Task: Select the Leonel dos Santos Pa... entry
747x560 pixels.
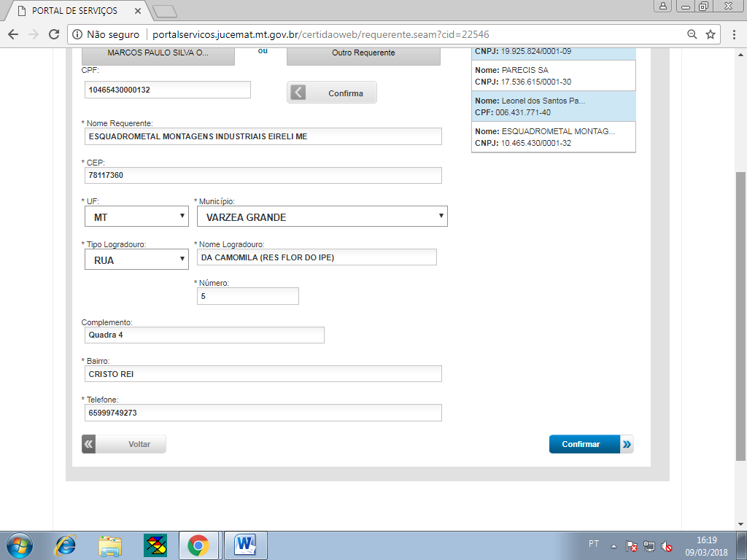Action: 554,106
